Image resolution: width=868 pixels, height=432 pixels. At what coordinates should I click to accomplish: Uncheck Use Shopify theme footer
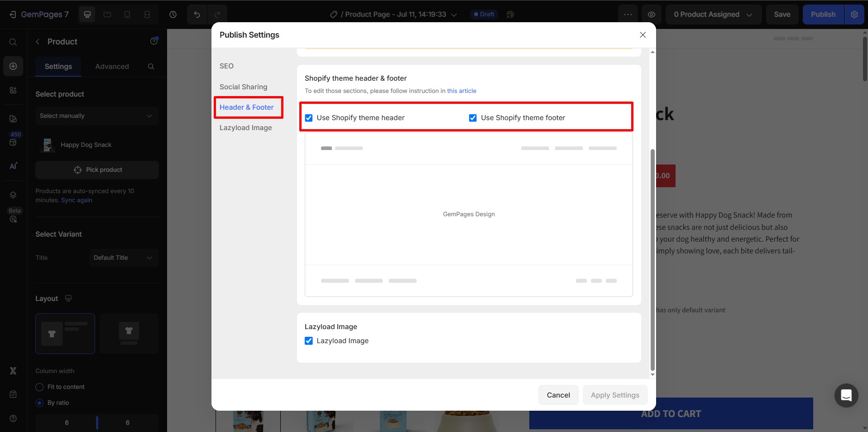tap(473, 118)
